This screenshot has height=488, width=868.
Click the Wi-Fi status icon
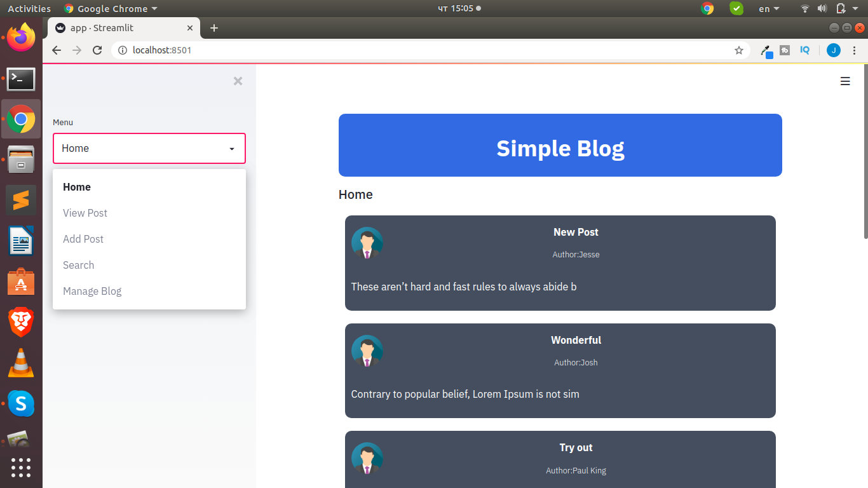[x=805, y=8]
